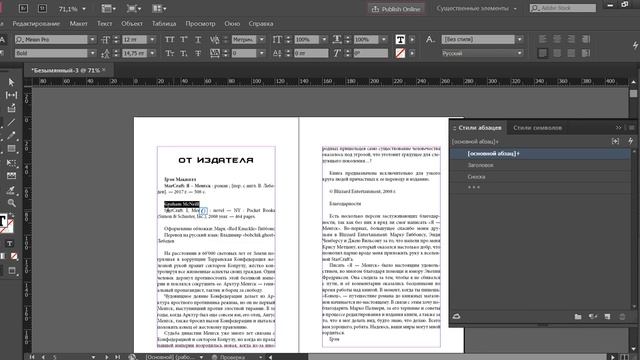The width and height of the screenshot is (640, 360).
Task: Open the Редактирование menu
Action: click(x=36, y=24)
